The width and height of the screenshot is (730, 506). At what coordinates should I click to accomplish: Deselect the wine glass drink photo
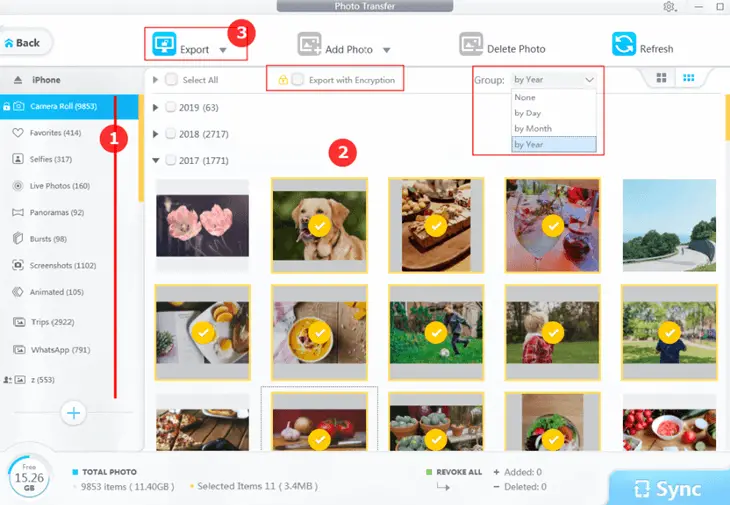pos(553,226)
